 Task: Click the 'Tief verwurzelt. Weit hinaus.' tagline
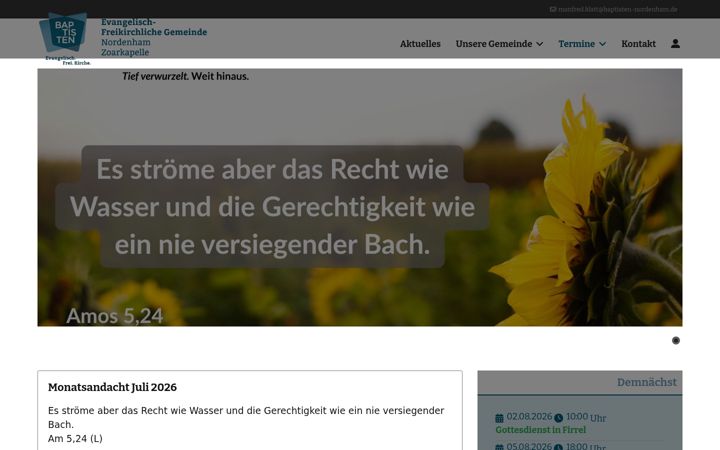click(x=186, y=76)
